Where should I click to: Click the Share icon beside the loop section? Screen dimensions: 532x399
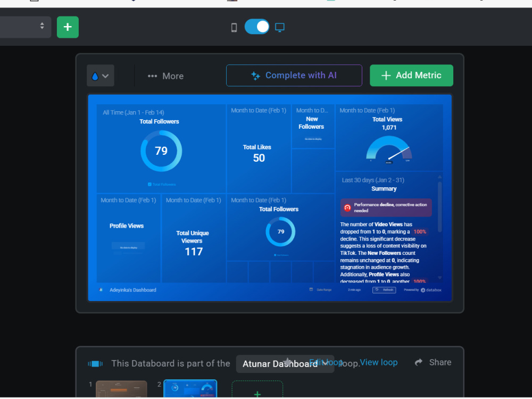click(x=419, y=362)
